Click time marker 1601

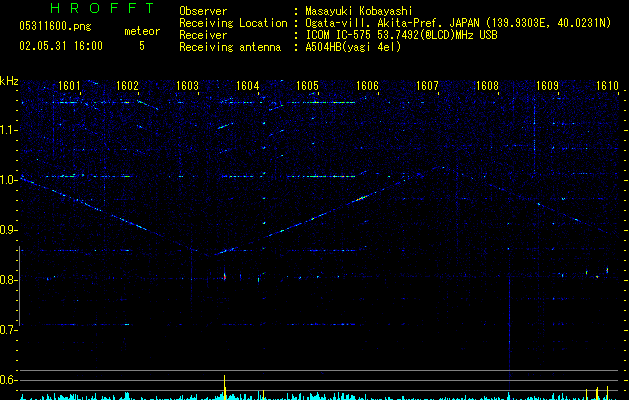[x=69, y=86]
